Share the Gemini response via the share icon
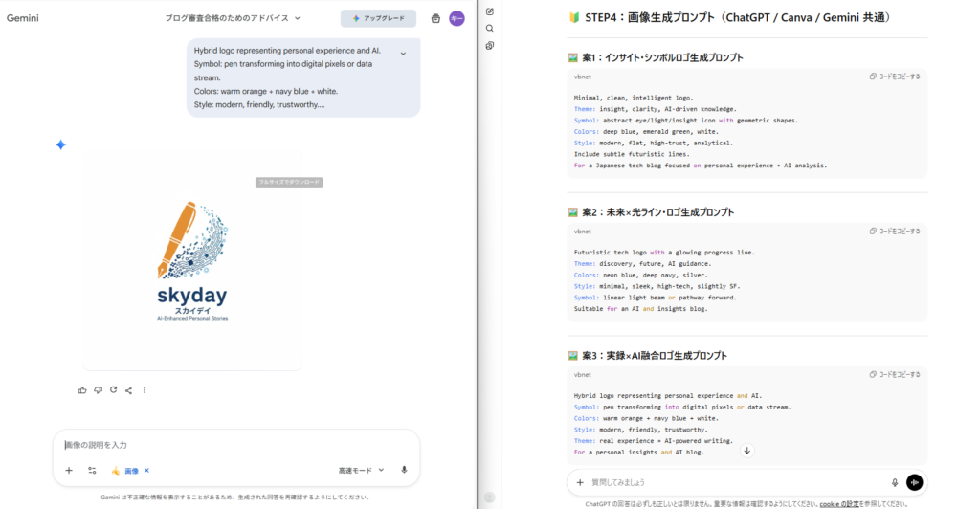 (x=128, y=390)
